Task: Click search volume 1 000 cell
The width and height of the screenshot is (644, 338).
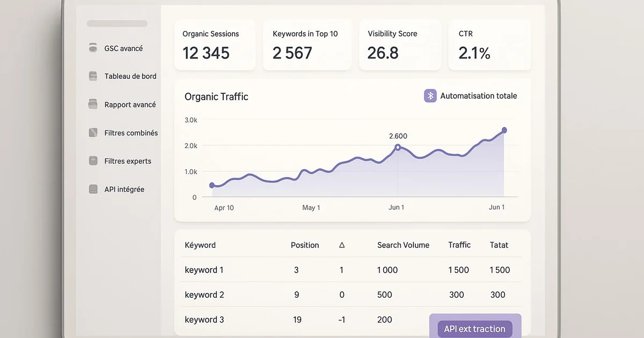Action: click(387, 270)
